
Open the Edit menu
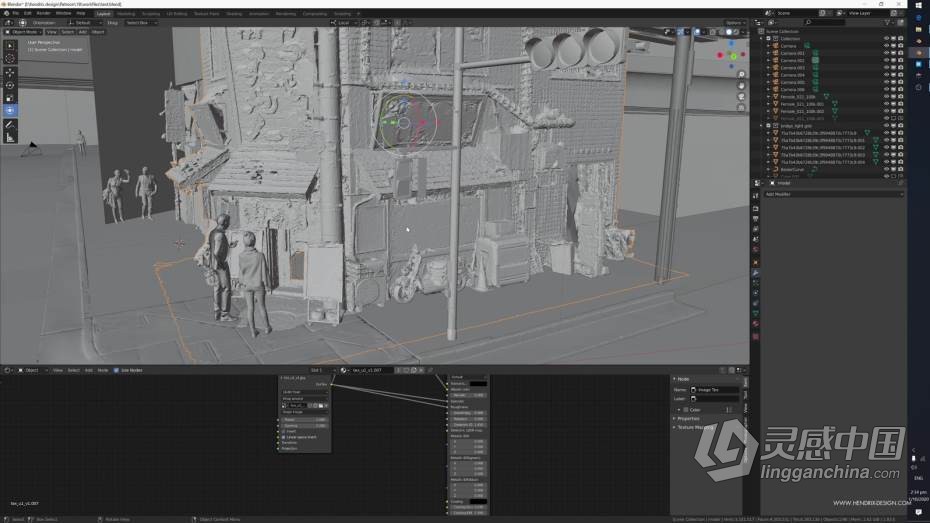click(x=27, y=13)
